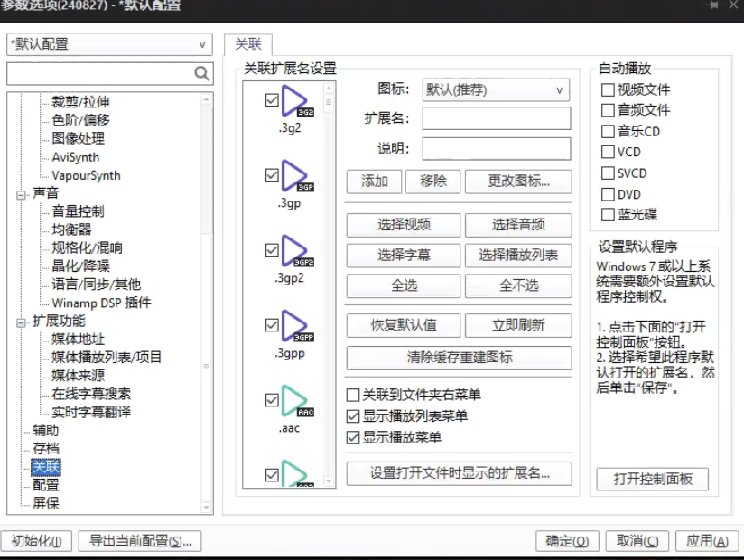This screenshot has height=560, width=744.
Task: Click the extension list scrollbar down arrow
Action: [x=329, y=481]
